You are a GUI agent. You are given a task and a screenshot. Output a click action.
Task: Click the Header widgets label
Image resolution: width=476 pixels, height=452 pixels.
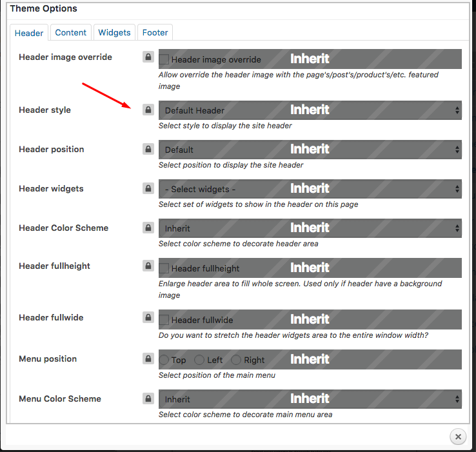coord(51,188)
